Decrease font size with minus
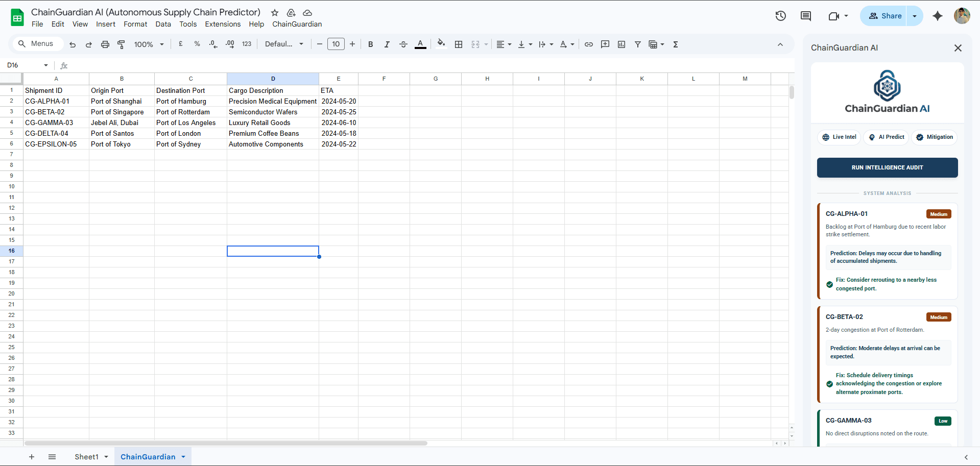This screenshot has width=980, height=466. (x=320, y=44)
